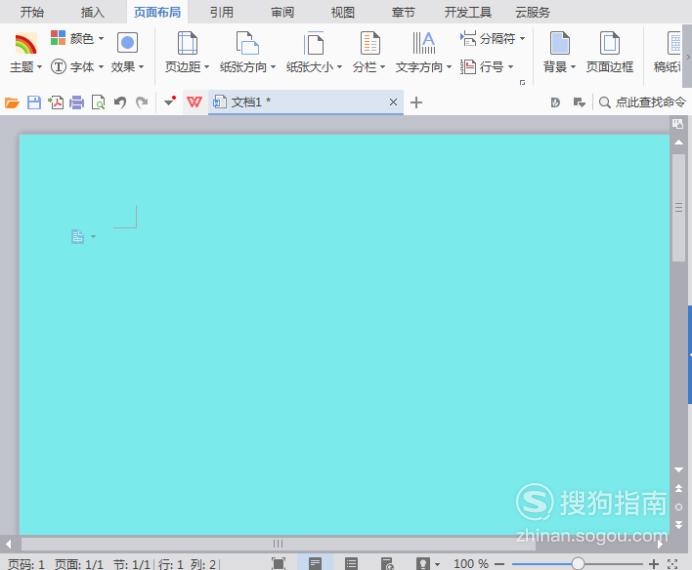692x570 pixels.
Task: Click the 页面边框 page border button
Action: pos(609,52)
